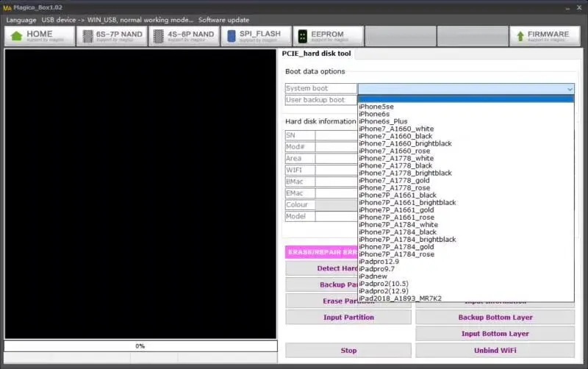The height and width of the screenshot is (369, 588).
Task: Choose iPhone7_A1660_black option
Action: click(x=466, y=136)
